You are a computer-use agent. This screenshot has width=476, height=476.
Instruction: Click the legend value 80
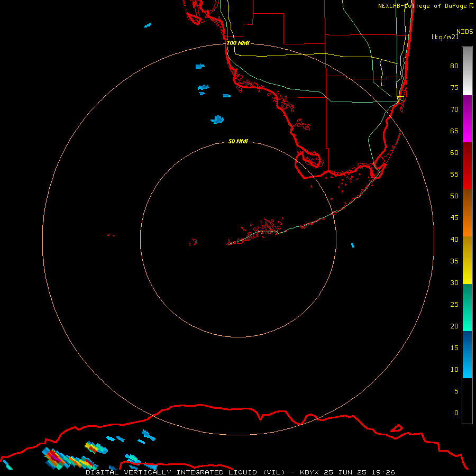click(454, 66)
